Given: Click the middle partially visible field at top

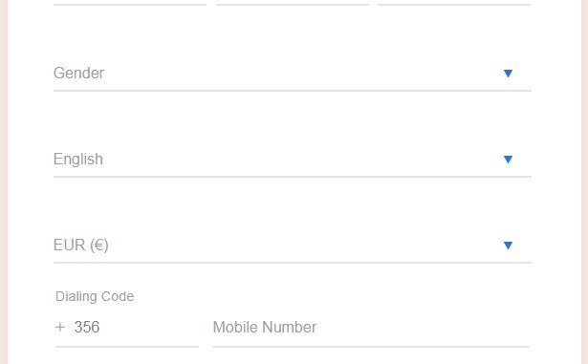Looking at the screenshot, I should tap(293, 3).
